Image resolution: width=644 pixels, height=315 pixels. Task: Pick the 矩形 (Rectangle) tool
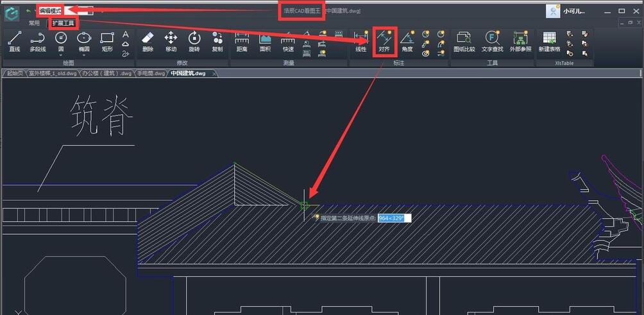107,41
